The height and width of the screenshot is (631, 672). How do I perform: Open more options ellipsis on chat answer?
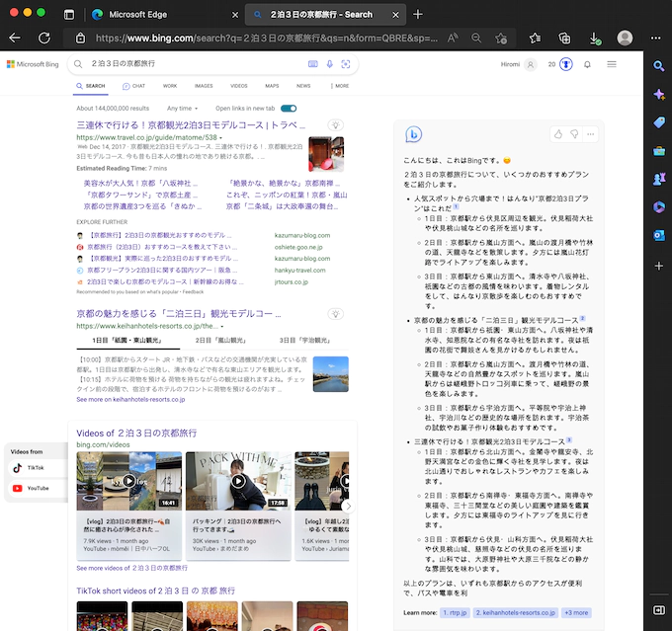coord(591,134)
